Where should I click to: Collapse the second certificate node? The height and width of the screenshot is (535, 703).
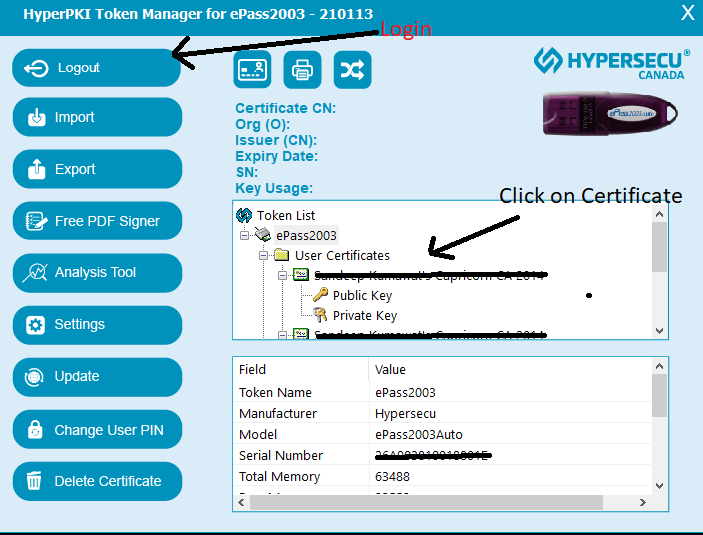tap(282, 335)
